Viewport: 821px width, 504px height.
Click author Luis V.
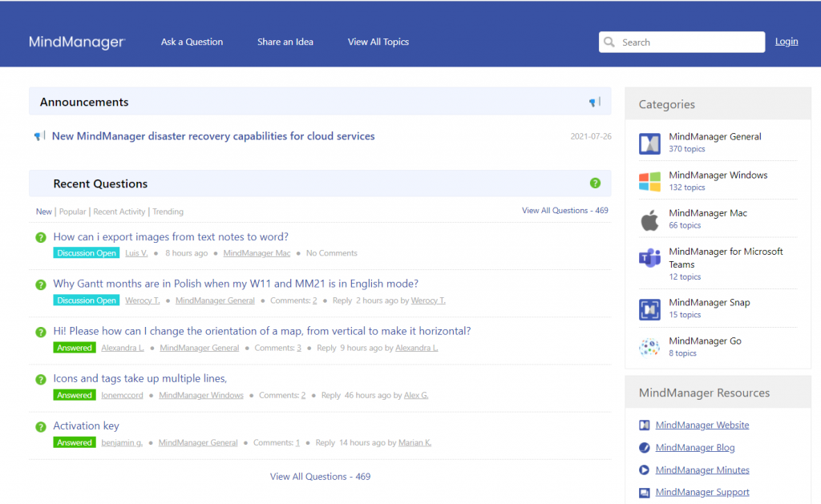tap(136, 253)
